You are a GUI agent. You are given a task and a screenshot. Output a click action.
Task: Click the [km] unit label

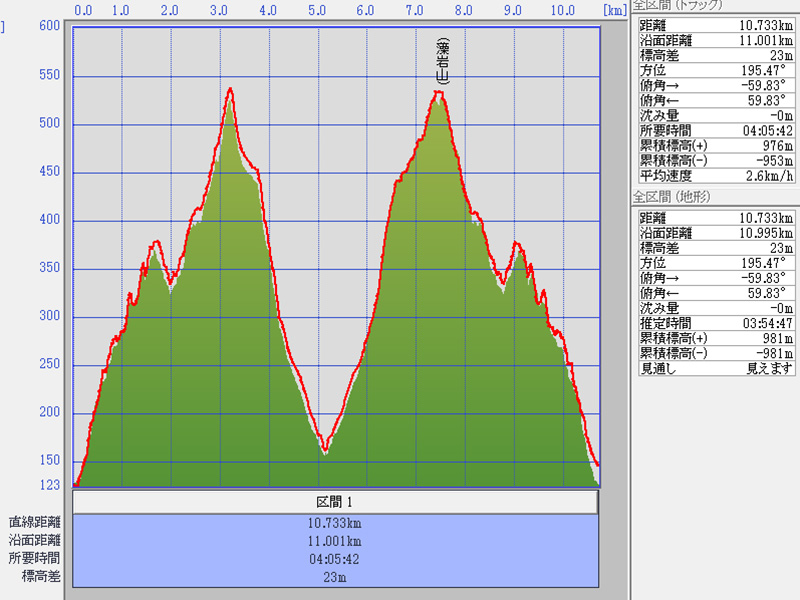coord(614,9)
